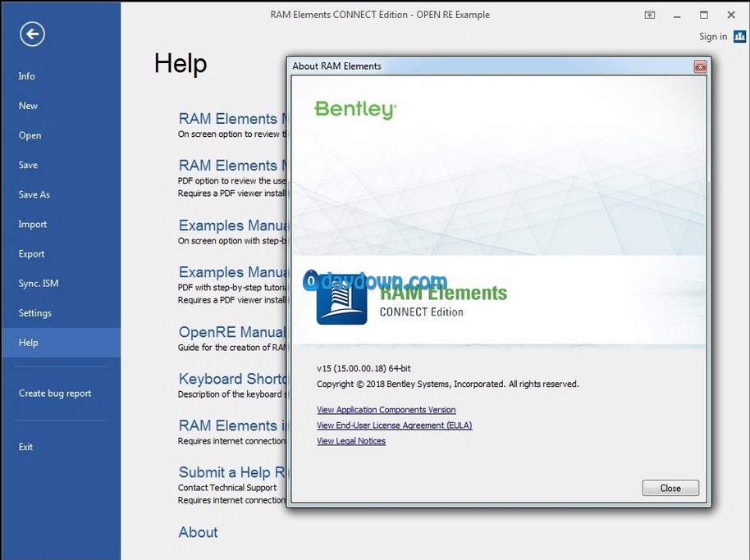750x560 pixels.
Task: Click the ribbon display options icon
Action: pyautogui.click(x=650, y=15)
